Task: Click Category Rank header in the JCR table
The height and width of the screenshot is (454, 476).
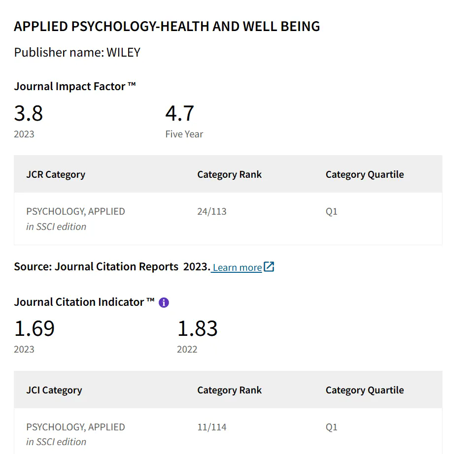Action: pos(230,174)
